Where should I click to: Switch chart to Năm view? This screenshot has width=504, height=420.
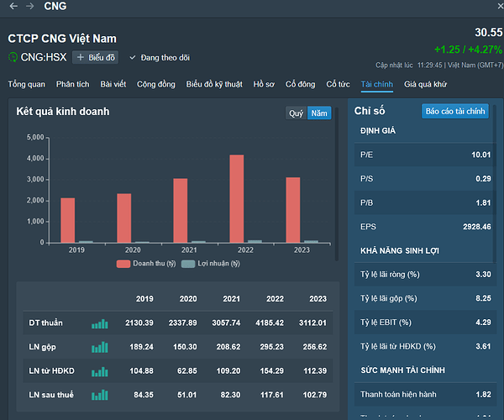click(x=319, y=113)
